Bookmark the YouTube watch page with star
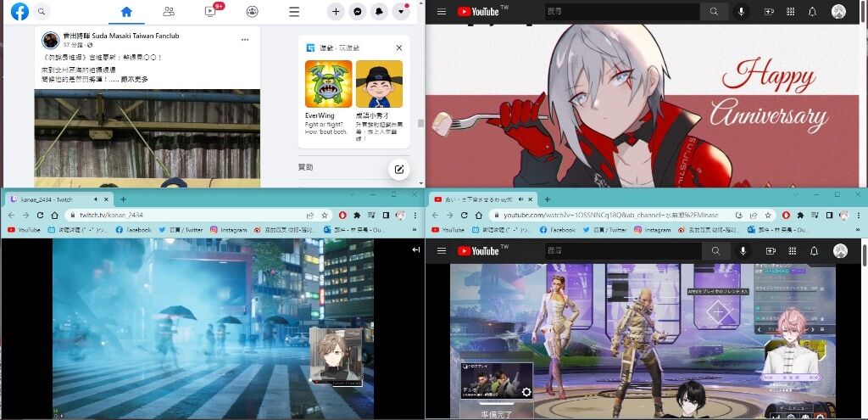This screenshot has height=420, width=868. (768, 215)
